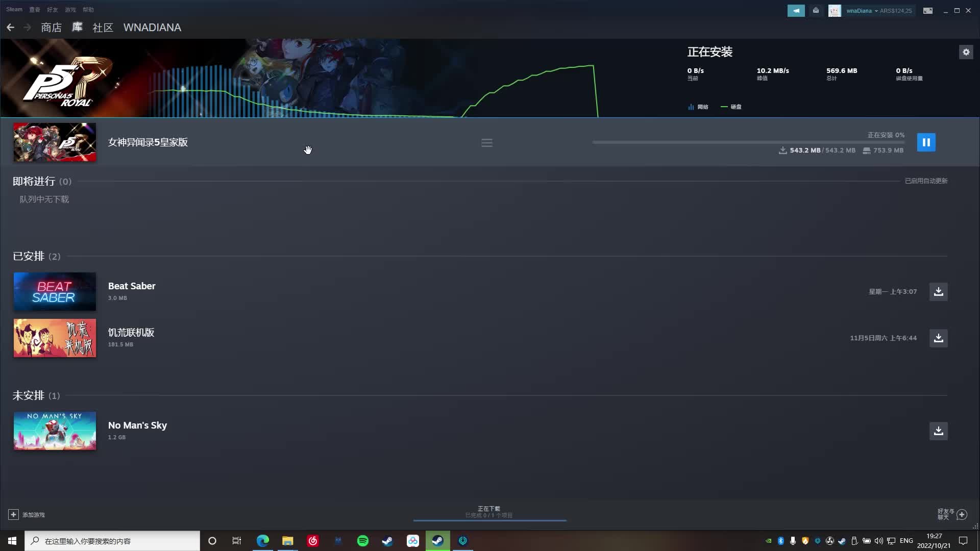The height and width of the screenshot is (551, 980).
Task: Click the Beat Saber thumbnail
Action: 55,292
